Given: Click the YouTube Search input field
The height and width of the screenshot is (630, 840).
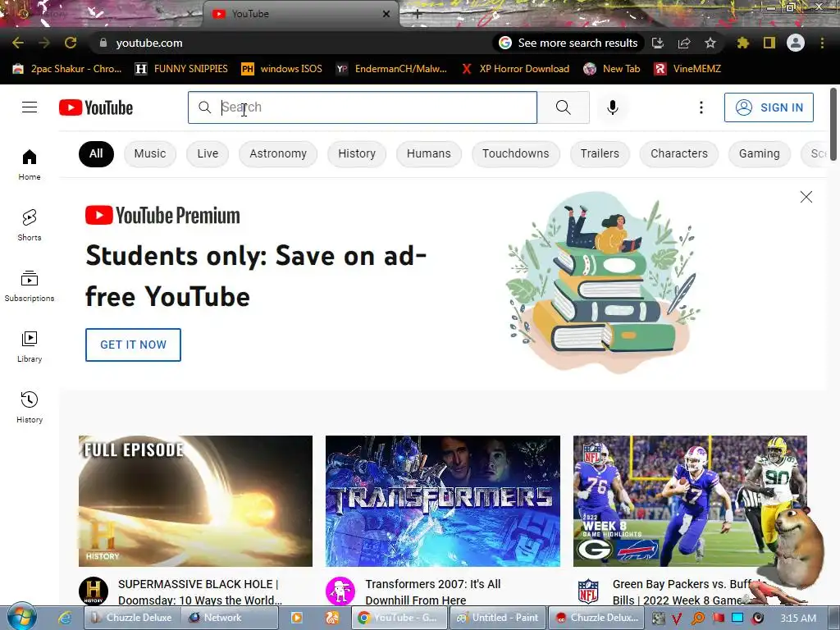Looking at the screenshot, I should (362, 107).
